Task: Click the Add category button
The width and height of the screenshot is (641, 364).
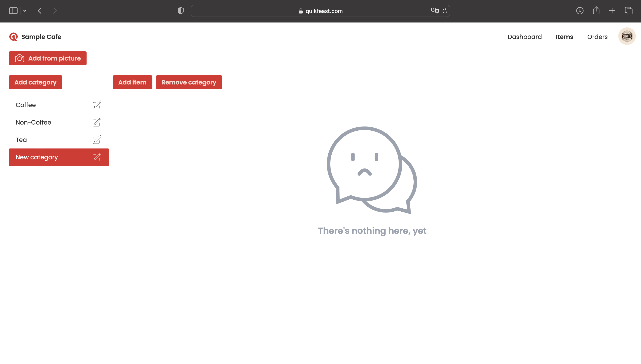Action: (x=35, y=82)
